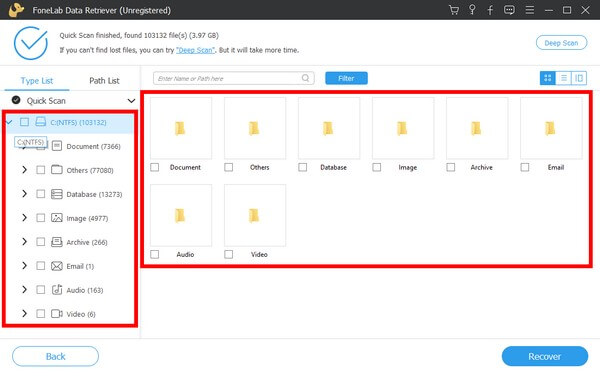Switch to thumbnail grid view

[548, 78]
